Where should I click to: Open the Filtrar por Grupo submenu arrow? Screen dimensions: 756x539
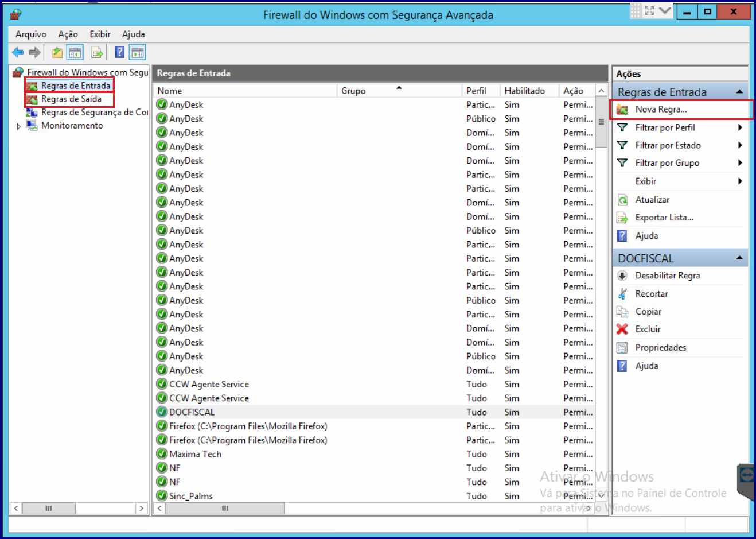[740, 163]
